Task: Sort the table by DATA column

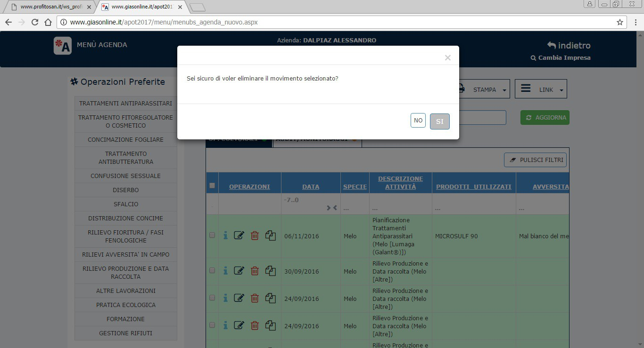Action: pos(311,186)
